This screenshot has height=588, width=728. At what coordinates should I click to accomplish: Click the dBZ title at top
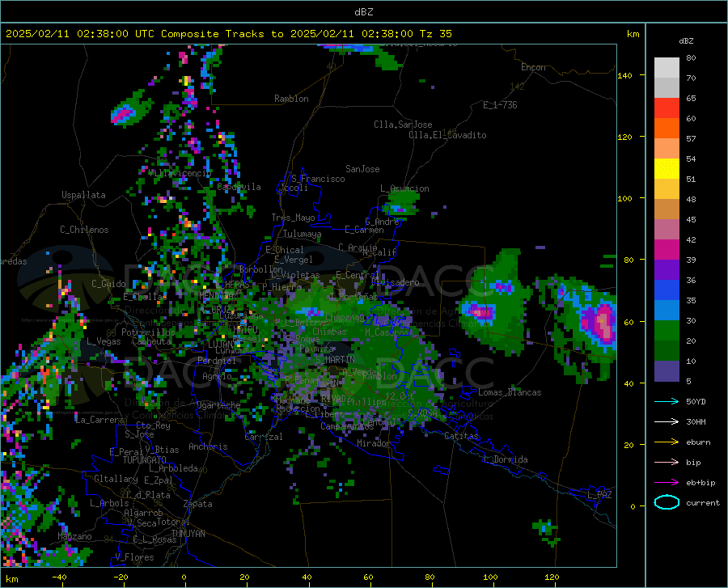[x=363, y=12]
